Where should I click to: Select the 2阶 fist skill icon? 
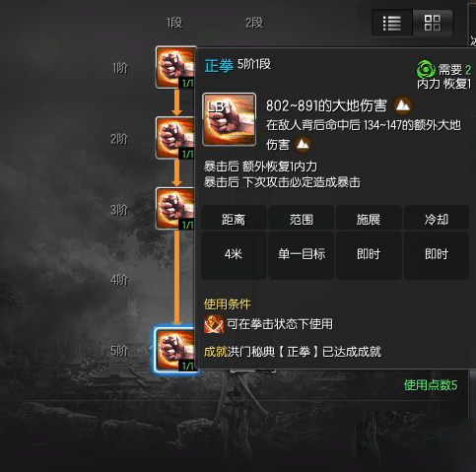(175, 138)
